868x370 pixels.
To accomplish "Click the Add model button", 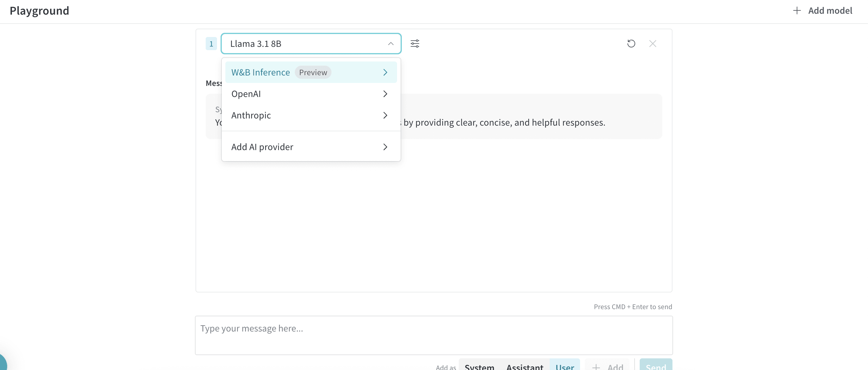I will (822, 10).
